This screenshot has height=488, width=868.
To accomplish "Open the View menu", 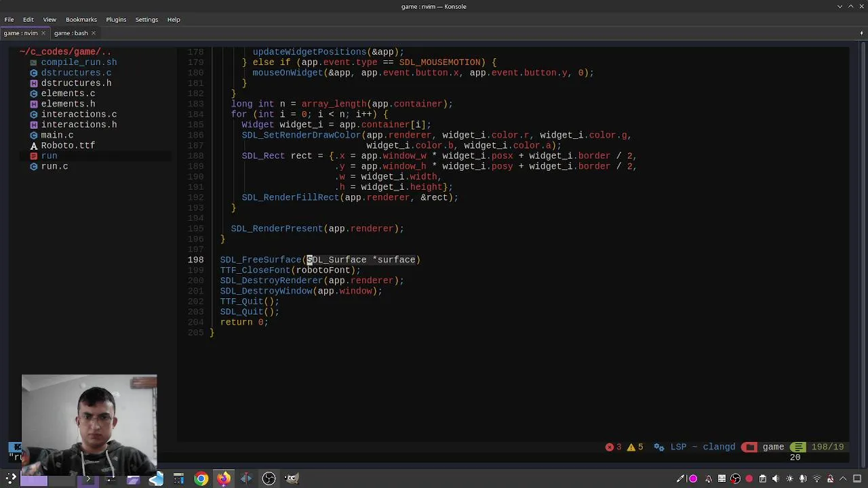I will tap(50, 20).
